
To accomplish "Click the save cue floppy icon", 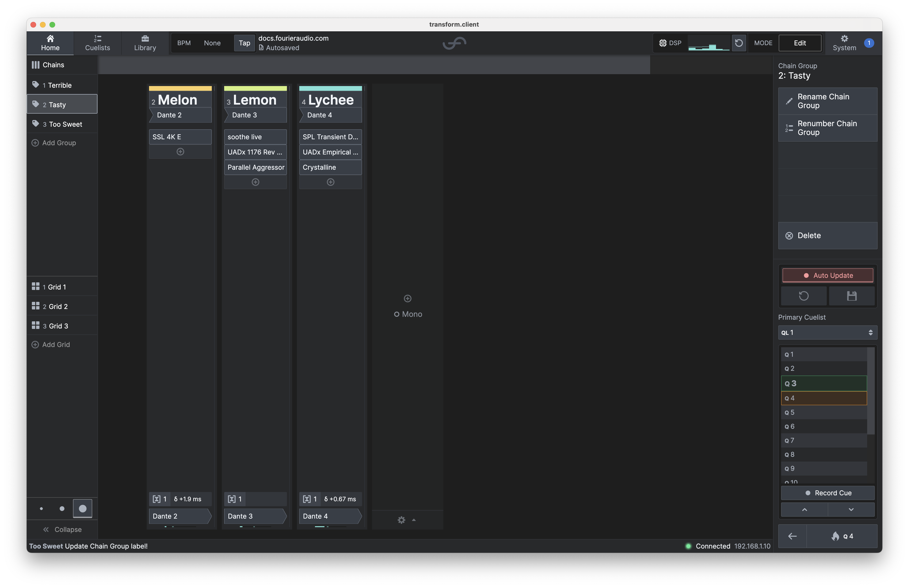I will click(851, 295).
